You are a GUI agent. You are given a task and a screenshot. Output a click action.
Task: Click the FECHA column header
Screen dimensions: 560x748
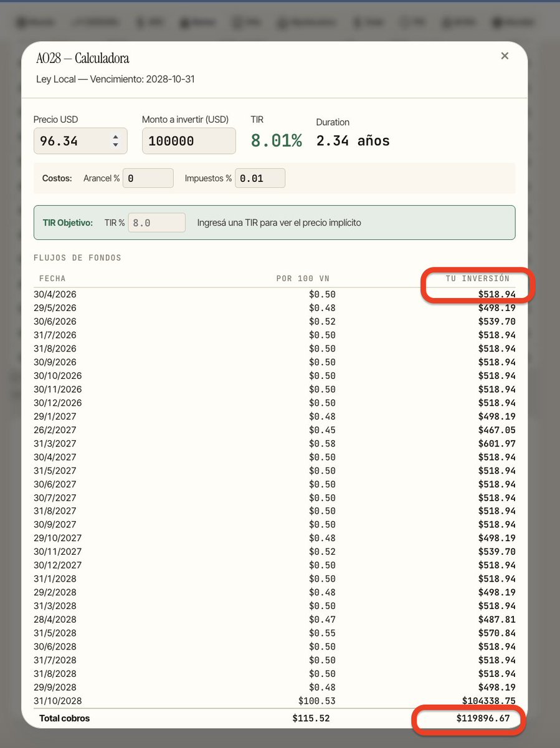[52, 279]
